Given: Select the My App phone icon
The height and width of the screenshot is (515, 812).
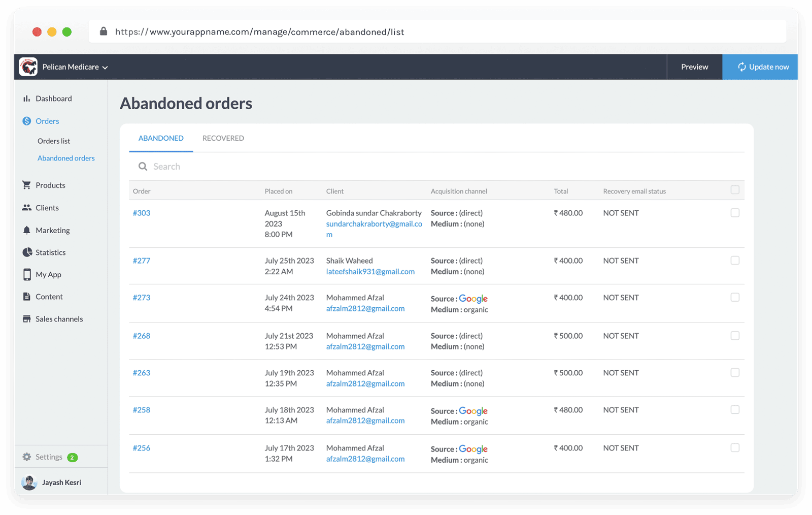Looking at the screenshot, I should click(27, 274).
